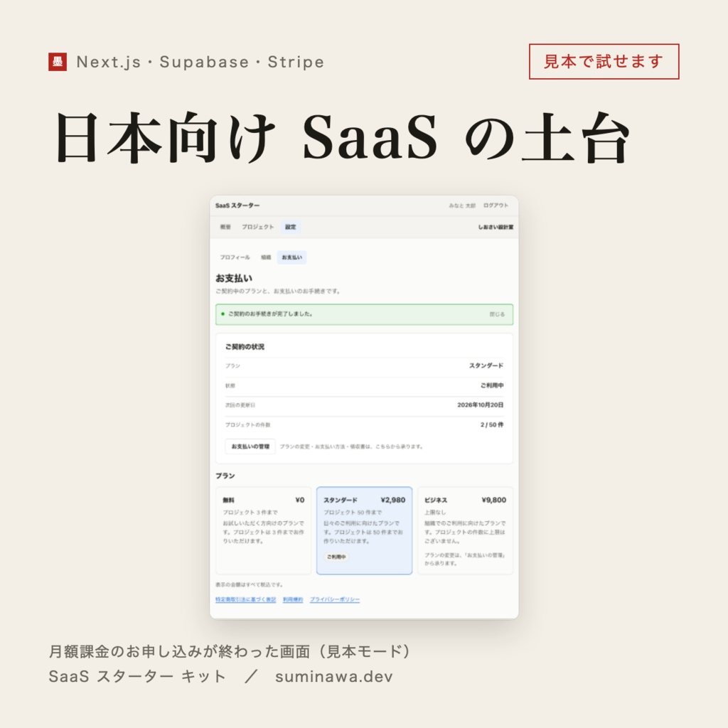The image size is (728, 728).
Task: Select the 無料 plan card
Action: pyautogui.click(x=263, y=530)
